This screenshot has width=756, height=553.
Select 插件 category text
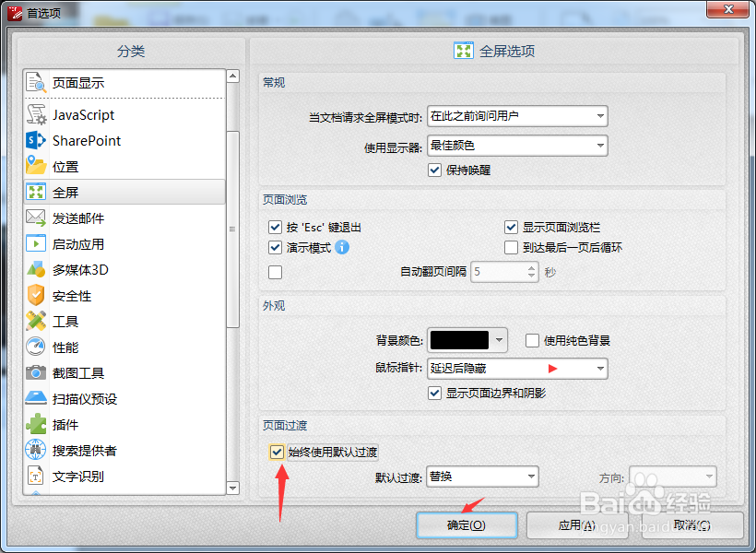point(65,424)
